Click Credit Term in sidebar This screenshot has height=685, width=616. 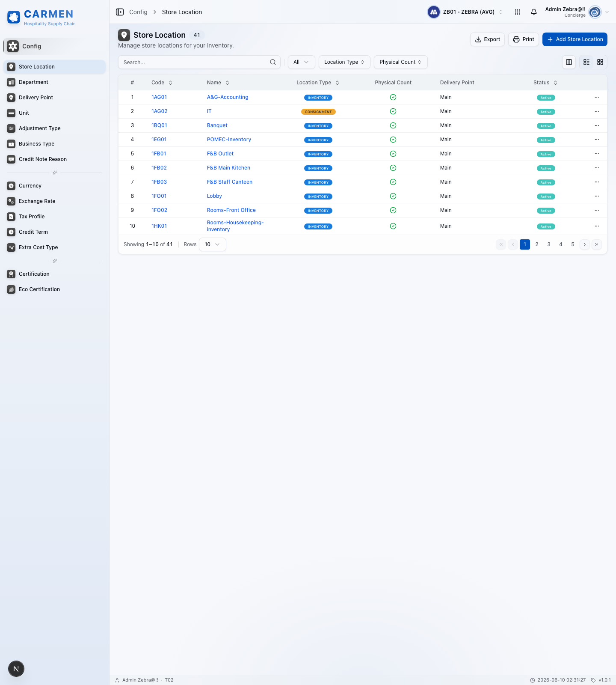[x=55, y=232]
